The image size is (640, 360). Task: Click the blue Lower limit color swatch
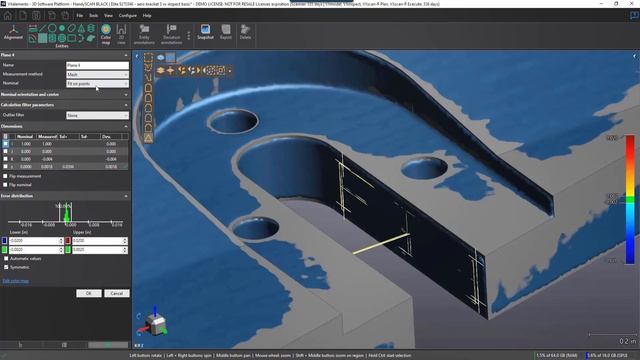coord(4,241)
